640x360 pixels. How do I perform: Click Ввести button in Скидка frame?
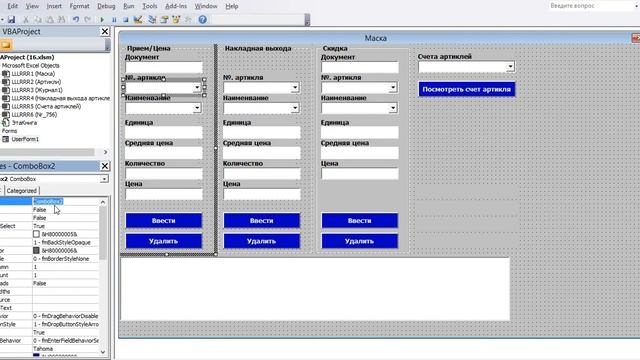click(360, 220)
